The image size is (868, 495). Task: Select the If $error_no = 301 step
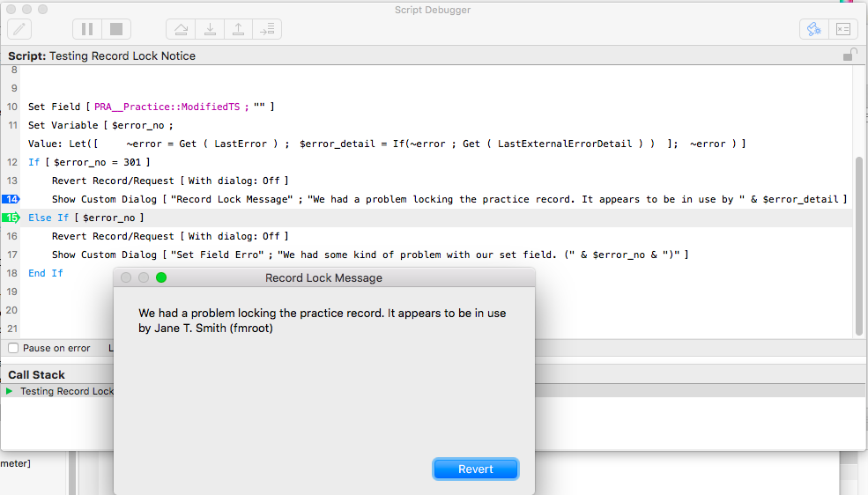point(89,162)
